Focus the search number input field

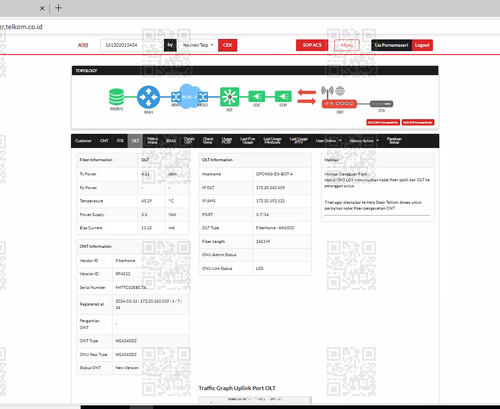132,45
